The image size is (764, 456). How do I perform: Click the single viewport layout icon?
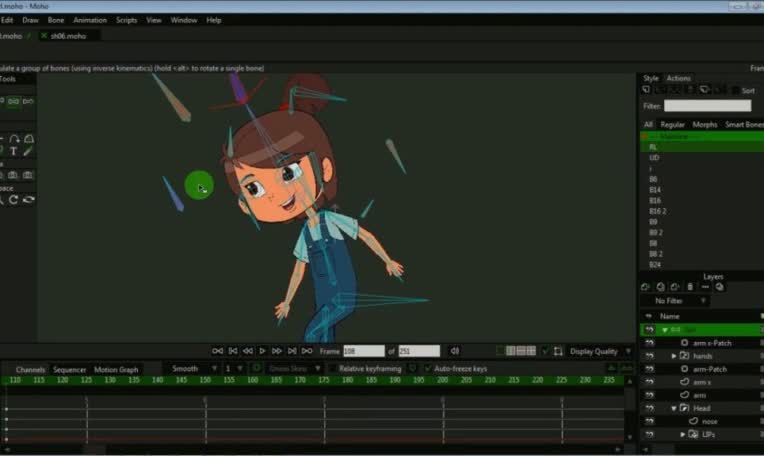pyautogui.click(x=500, y=351)
